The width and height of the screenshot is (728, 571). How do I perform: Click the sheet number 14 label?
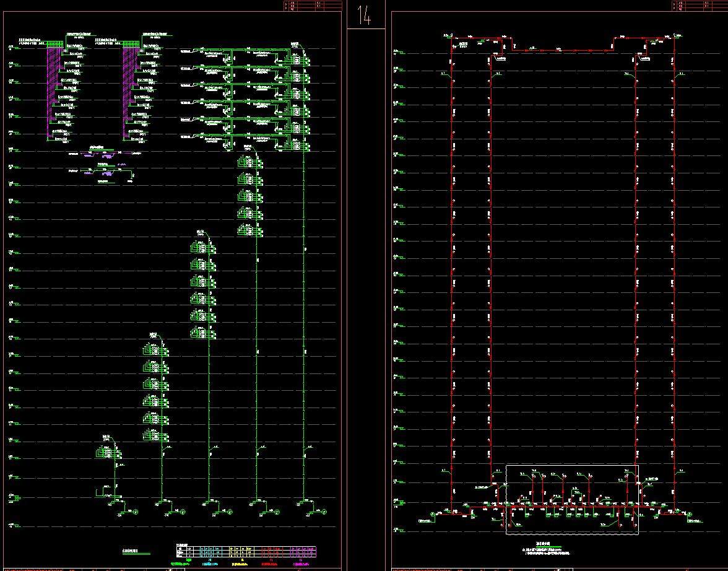click(x=364, y=16)
